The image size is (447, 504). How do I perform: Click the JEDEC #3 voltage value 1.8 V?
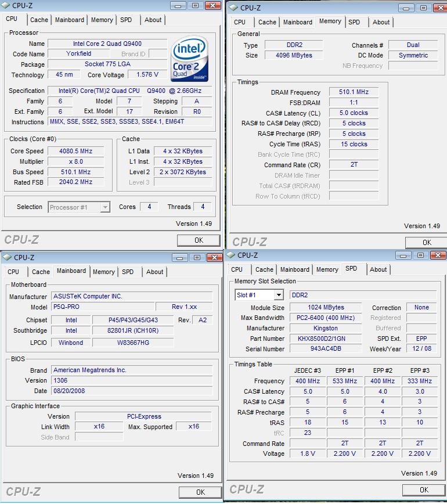[x=308, y=453]
